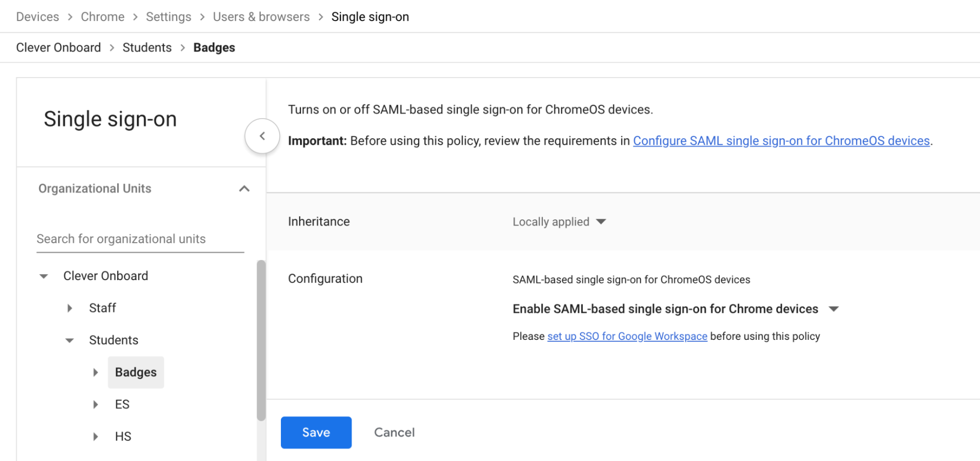Open Configure SAML single sign-on documentation link
The width and height of the screenshot is (980, 461).
(781, 141)
